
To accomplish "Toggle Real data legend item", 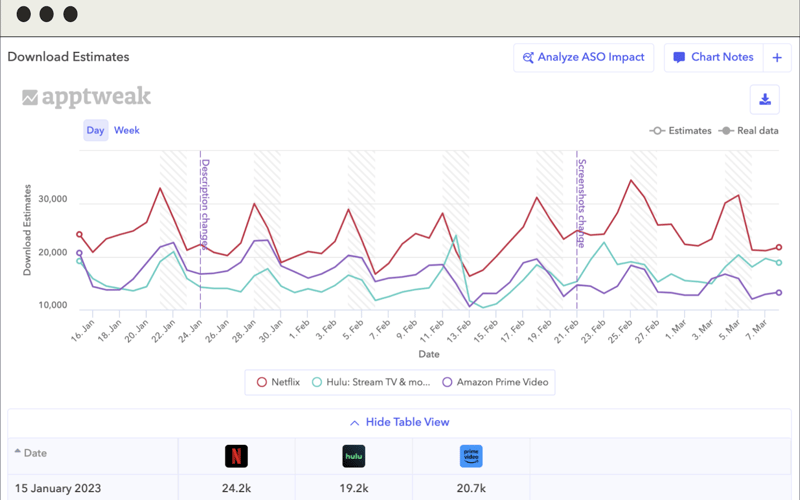I will [748, 131].
